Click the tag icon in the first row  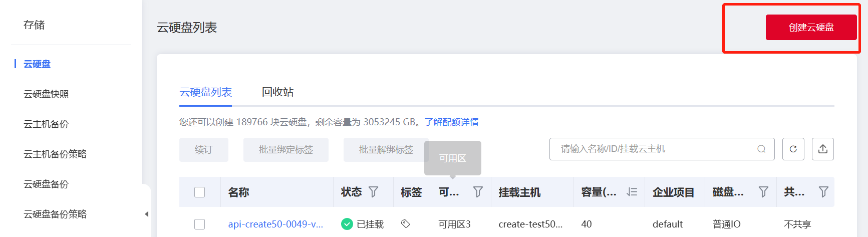406,224
